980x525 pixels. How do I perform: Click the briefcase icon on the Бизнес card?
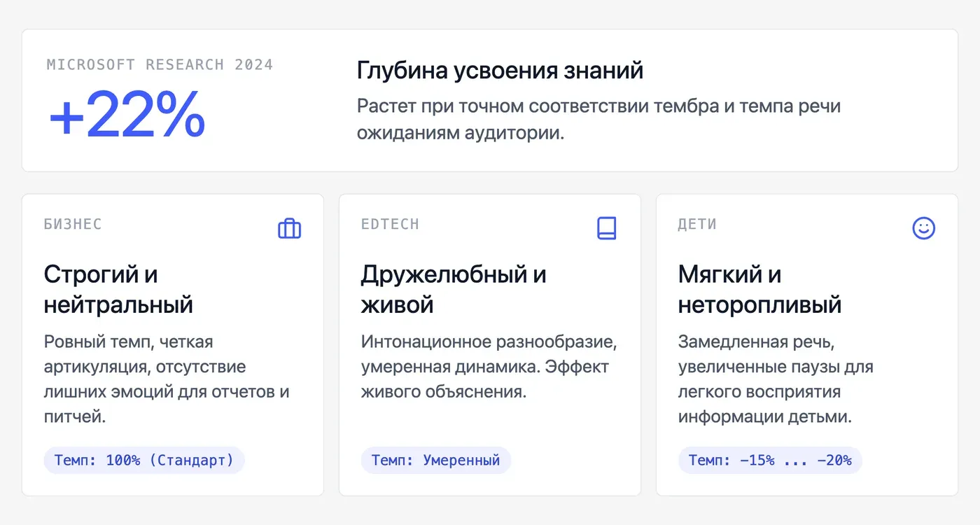pyautogui.click(x=289, y=228)
